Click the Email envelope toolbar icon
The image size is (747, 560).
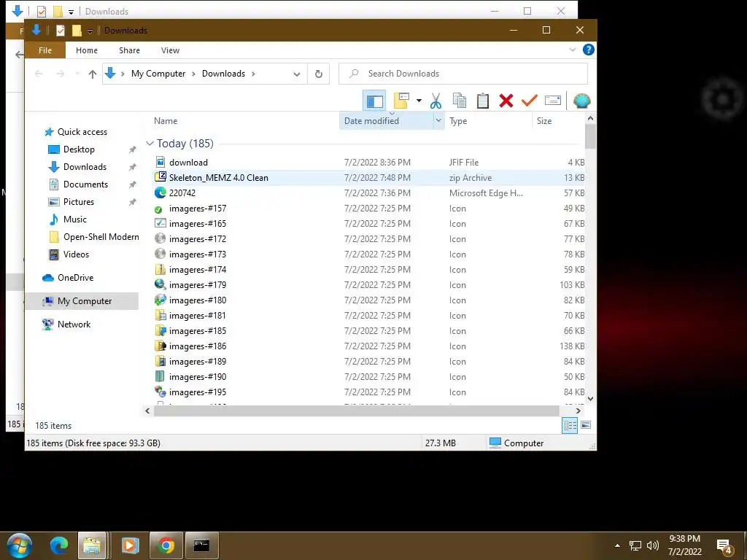(x=553, y=101)
